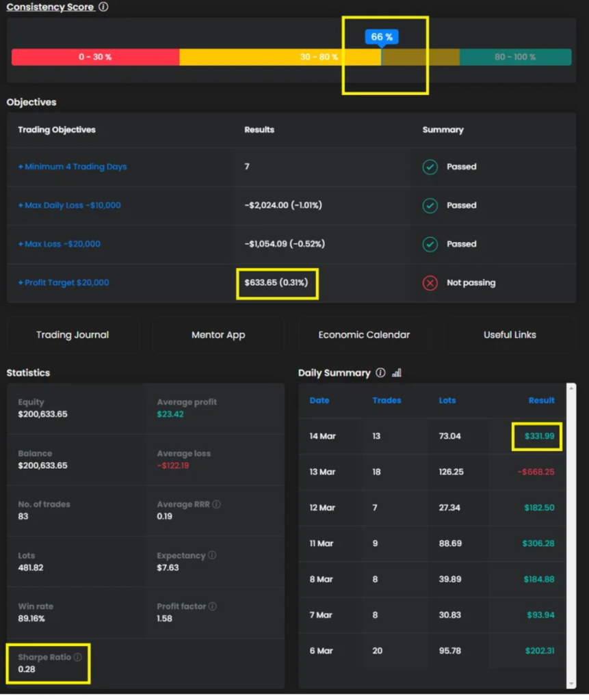Open the Mentor App
Viewport: 589px width, 700px height.
coord(218,335)
